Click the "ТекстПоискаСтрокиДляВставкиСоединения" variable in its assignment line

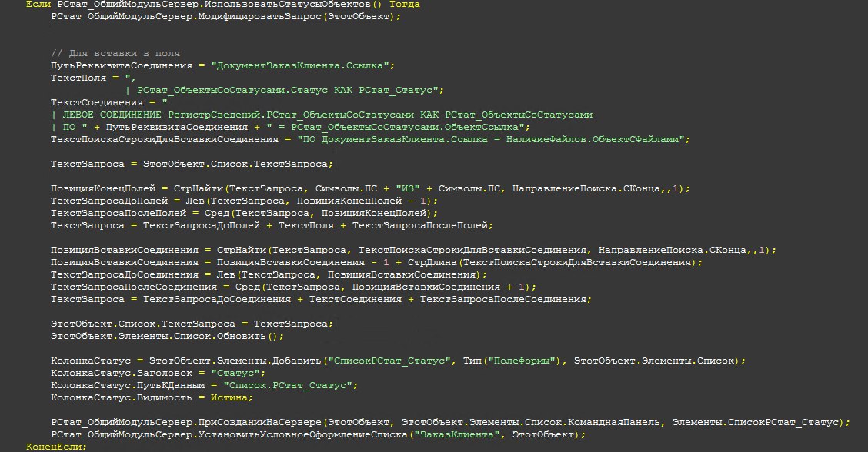[165, 139]
